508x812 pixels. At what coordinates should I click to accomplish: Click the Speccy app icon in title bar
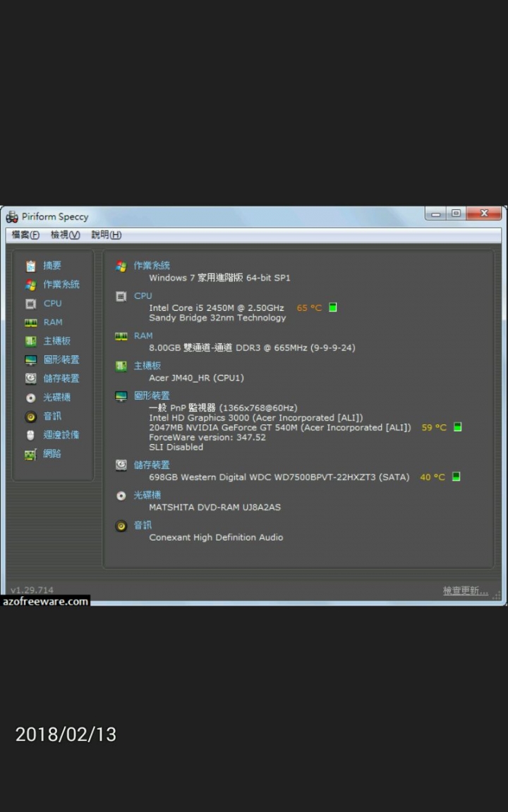click(x=12, y=217)
